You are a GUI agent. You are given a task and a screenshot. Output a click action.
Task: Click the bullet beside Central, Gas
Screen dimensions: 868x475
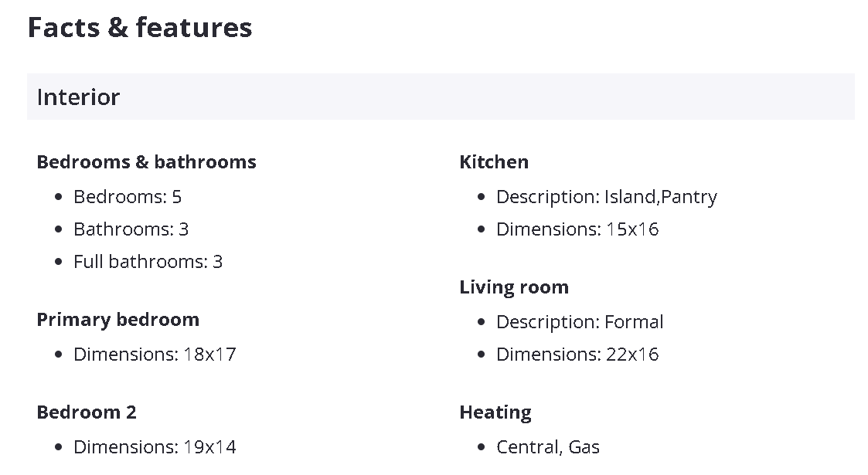click(482, 447)
